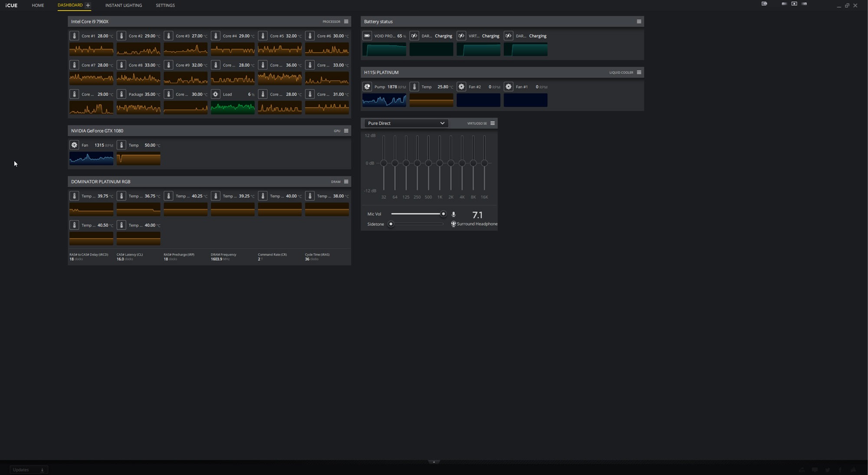Viewport: 868px width, 475px height.
Task: Click the VOID PRO battery level graph
Action: point(384,49)
